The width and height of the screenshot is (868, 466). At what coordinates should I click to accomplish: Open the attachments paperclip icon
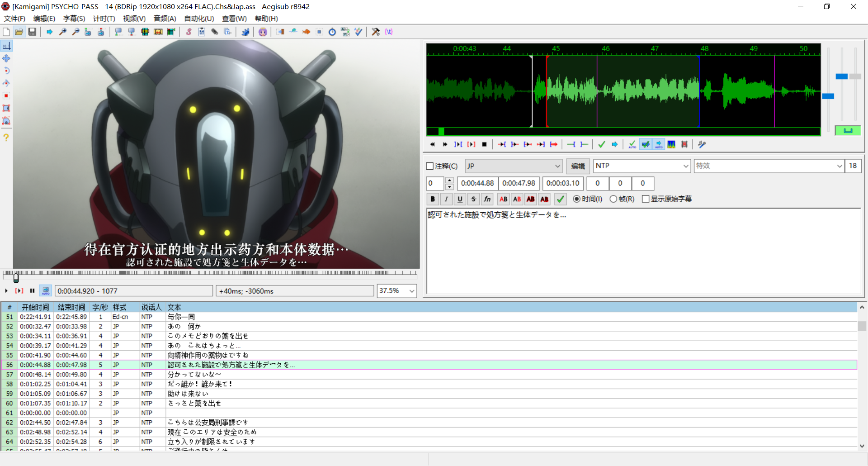pos(215,32)
